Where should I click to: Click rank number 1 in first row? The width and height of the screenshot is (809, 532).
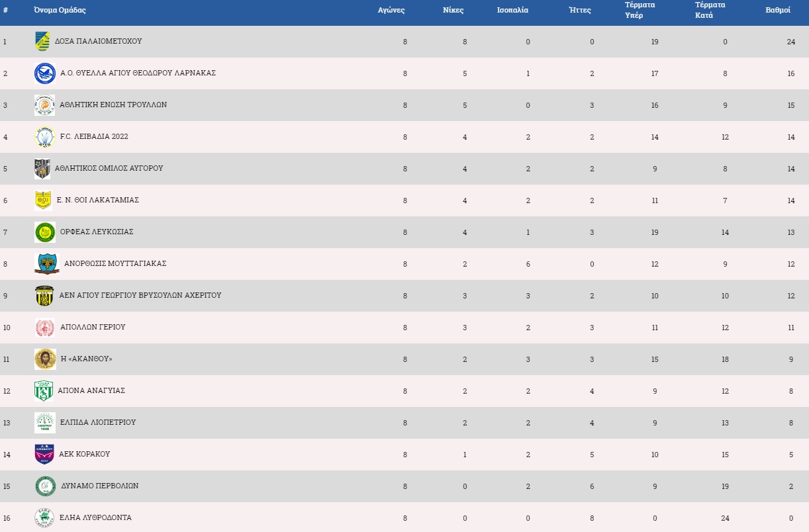pyautogui.click(x=5, y=42)
